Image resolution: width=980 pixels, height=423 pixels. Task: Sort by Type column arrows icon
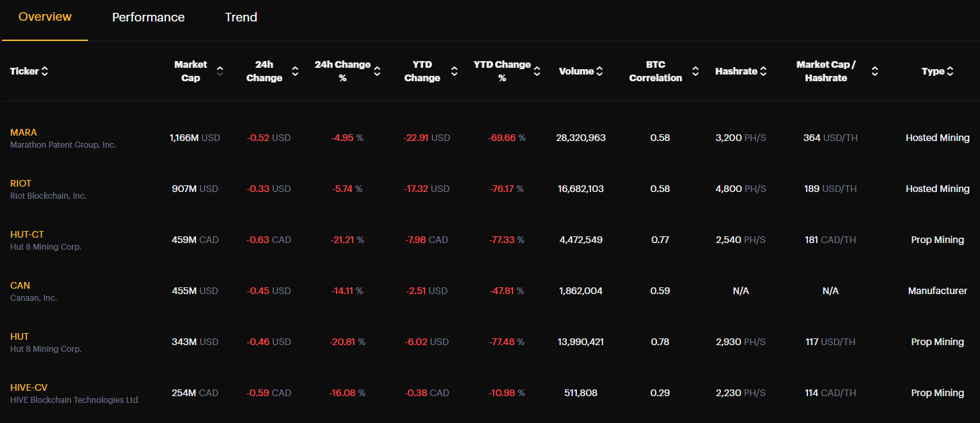[x=950, y=71]
